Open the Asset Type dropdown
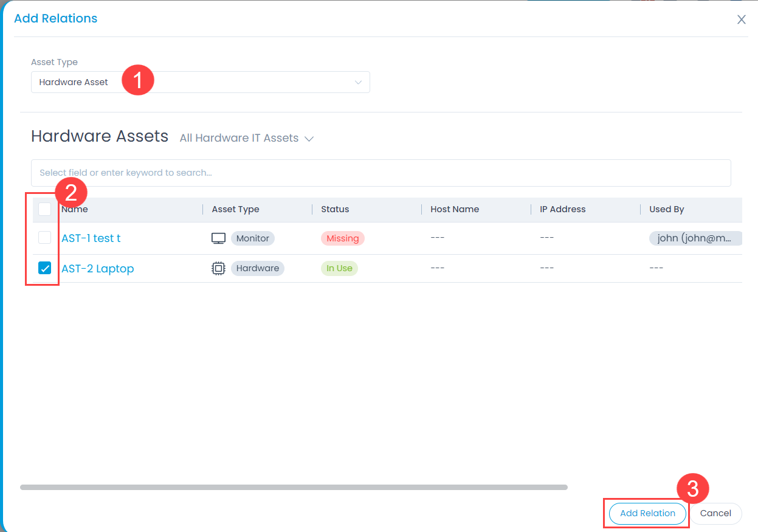This screenshot has width=758, height=532. tap(201, 81)
